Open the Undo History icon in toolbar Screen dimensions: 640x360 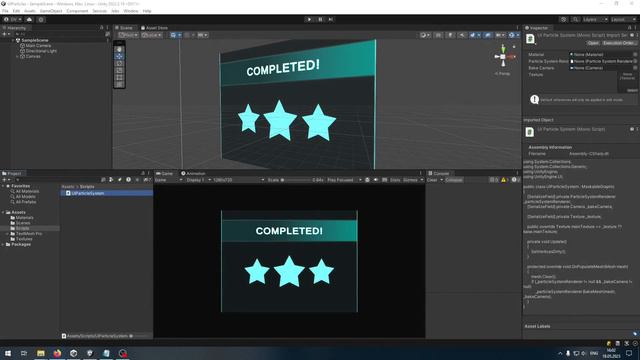click(x=564, y=19)
